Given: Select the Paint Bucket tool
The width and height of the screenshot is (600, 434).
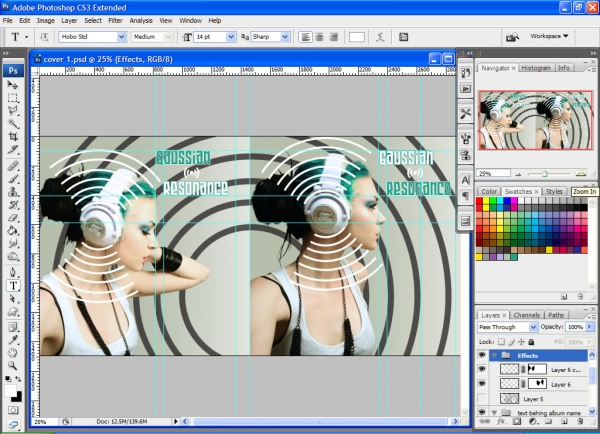Looking at the screenshot, I should pos(13,230).
